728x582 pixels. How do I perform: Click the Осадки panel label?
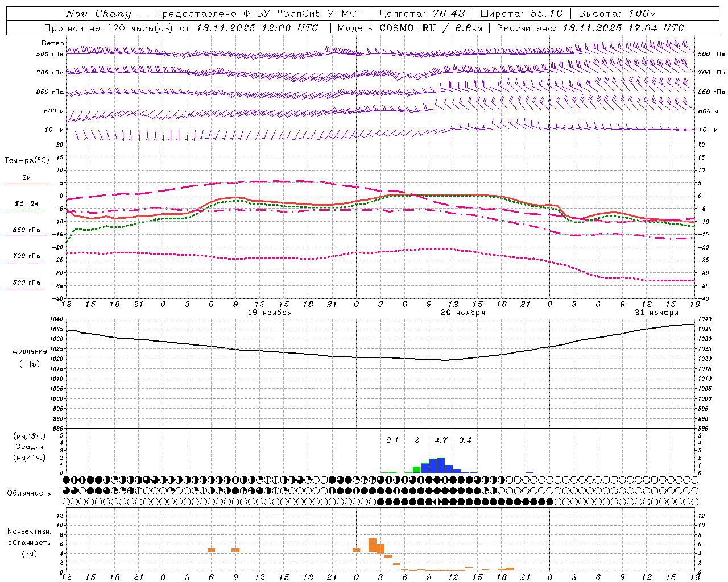click(x=30, y=447)
